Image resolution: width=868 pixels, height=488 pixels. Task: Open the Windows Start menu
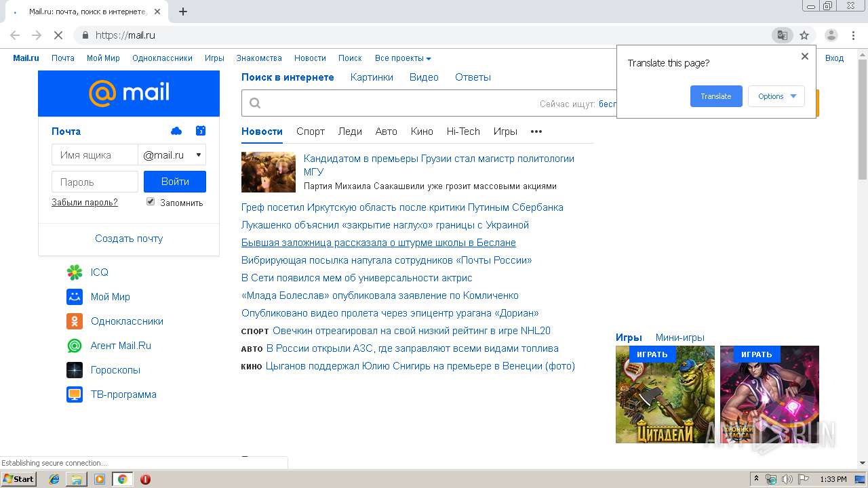(18, 479)
